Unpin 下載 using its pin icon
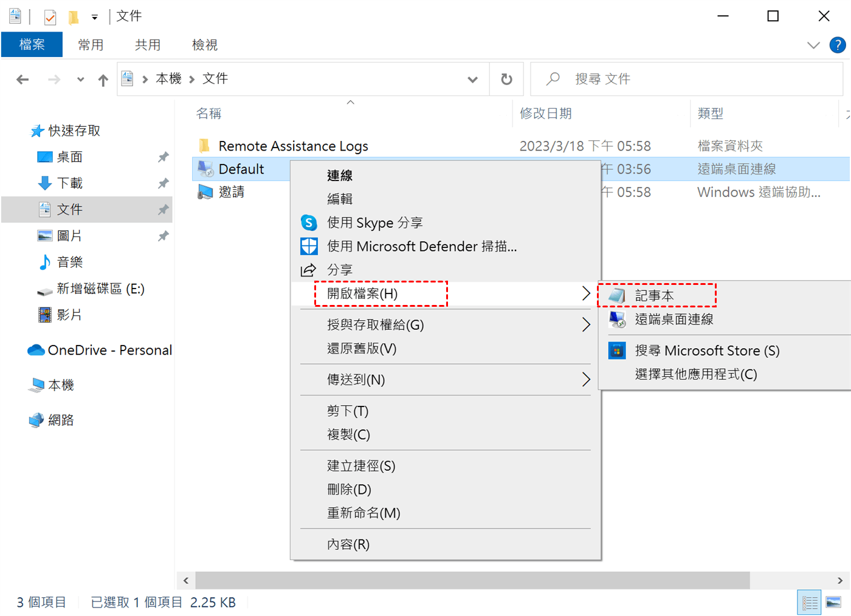 pos(163,183)
